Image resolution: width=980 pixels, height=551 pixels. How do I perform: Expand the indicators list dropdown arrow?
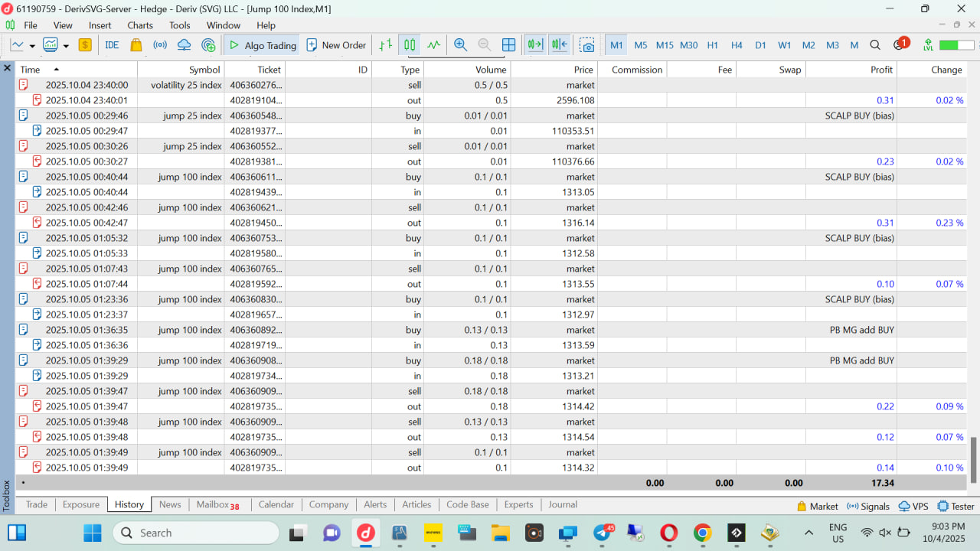(x=66, y=46)
